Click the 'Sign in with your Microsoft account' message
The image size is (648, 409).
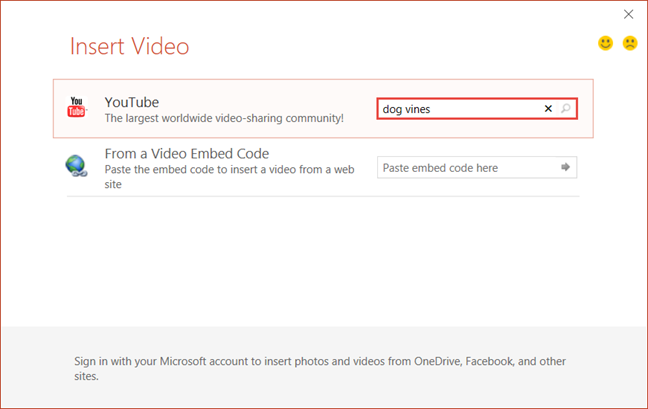pyautogui.click(x=320, y=369)
